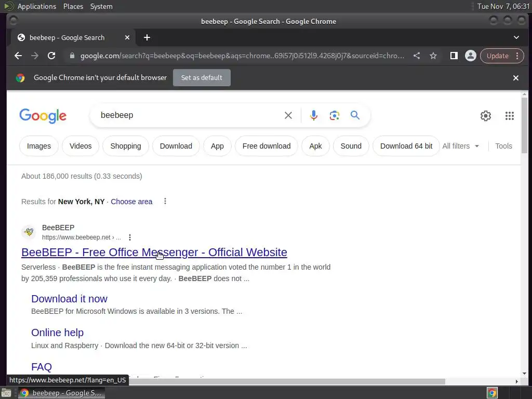This screenshot has height=399, width=532.
Task: Show desktop icon in bottom panel
Action: click(6, 393)
